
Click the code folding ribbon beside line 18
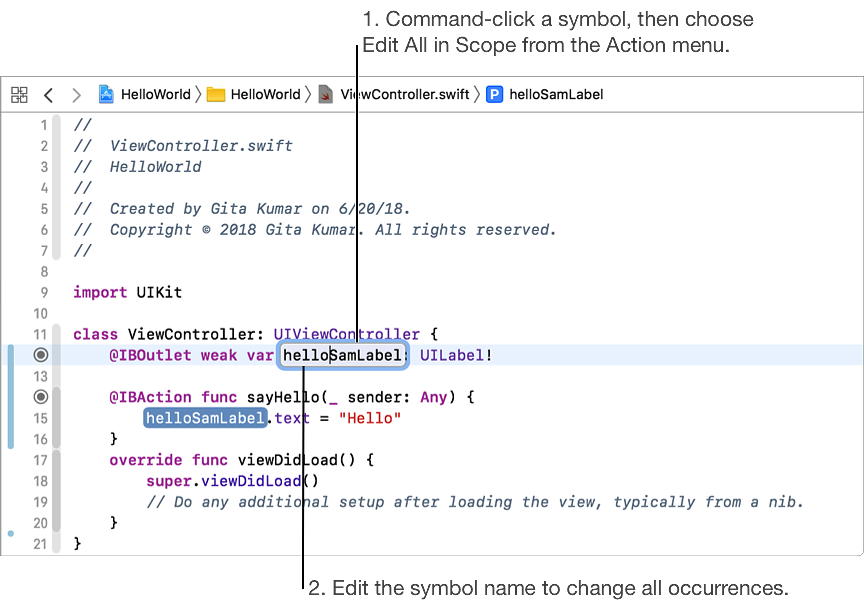point(56,481)
